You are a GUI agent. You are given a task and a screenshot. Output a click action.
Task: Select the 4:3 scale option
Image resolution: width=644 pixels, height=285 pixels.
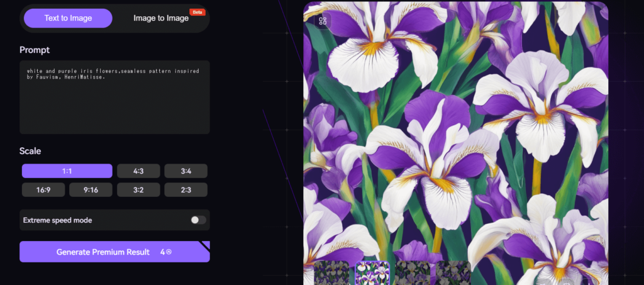138,171
